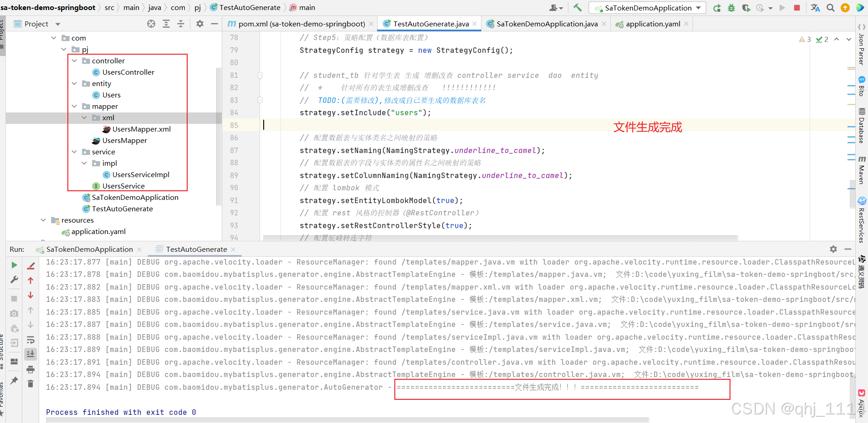The width and height of the screenshot is (868, 423).
Task: Toggle the Bito tool window
Action: coord(862,86)
